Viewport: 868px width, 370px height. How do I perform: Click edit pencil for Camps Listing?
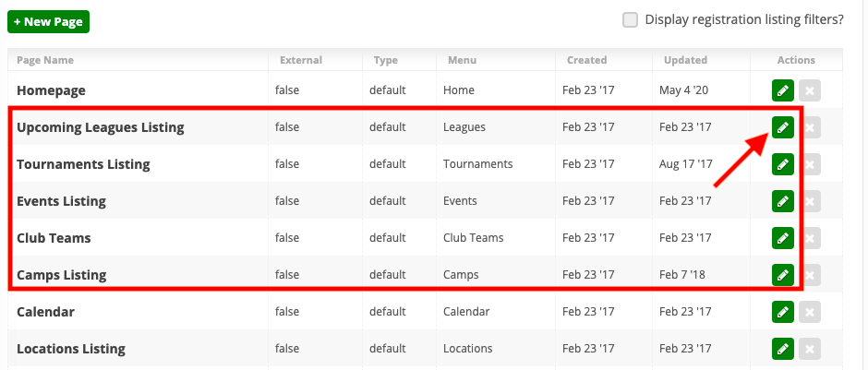tap(783, 275)
